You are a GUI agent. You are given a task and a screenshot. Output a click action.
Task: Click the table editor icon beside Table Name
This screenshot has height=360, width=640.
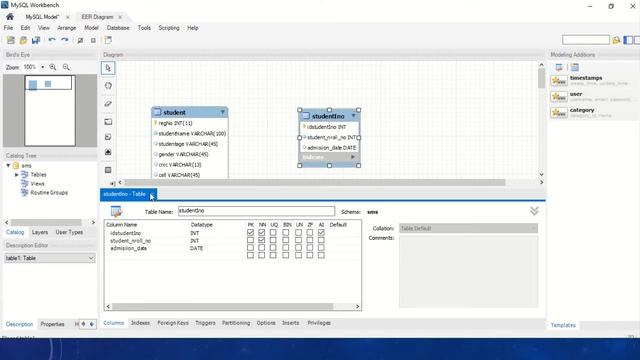[116, 211]
